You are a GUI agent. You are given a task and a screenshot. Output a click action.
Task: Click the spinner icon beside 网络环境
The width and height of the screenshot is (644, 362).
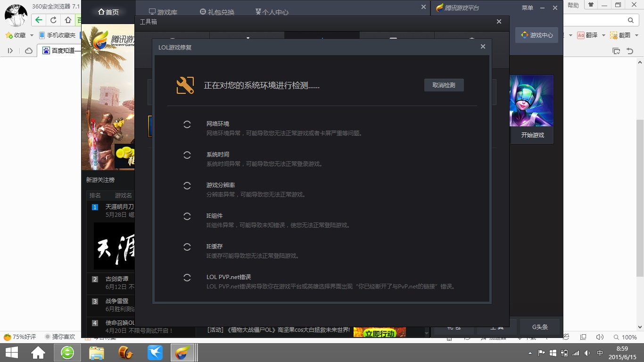[187, 124]
